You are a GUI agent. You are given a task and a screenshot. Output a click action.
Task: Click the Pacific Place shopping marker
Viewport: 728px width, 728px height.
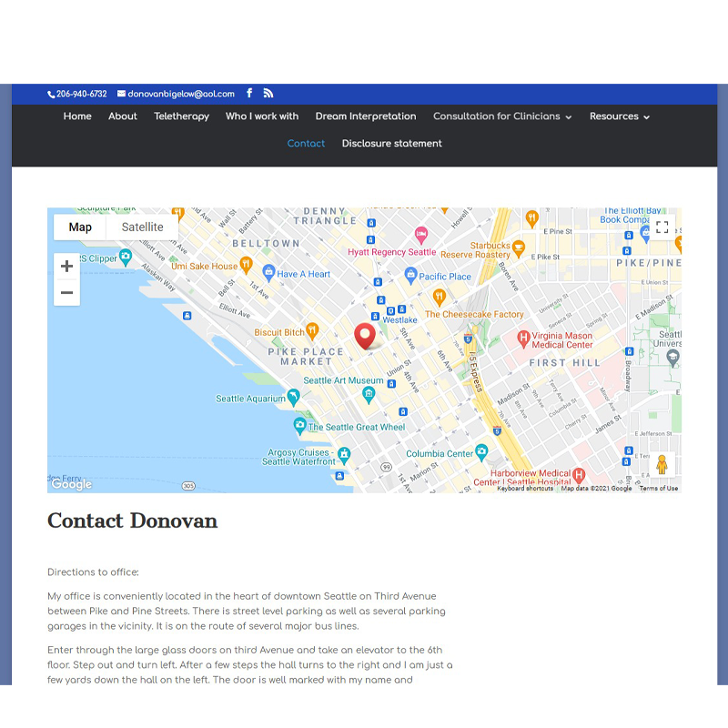[x=410, y=276]
